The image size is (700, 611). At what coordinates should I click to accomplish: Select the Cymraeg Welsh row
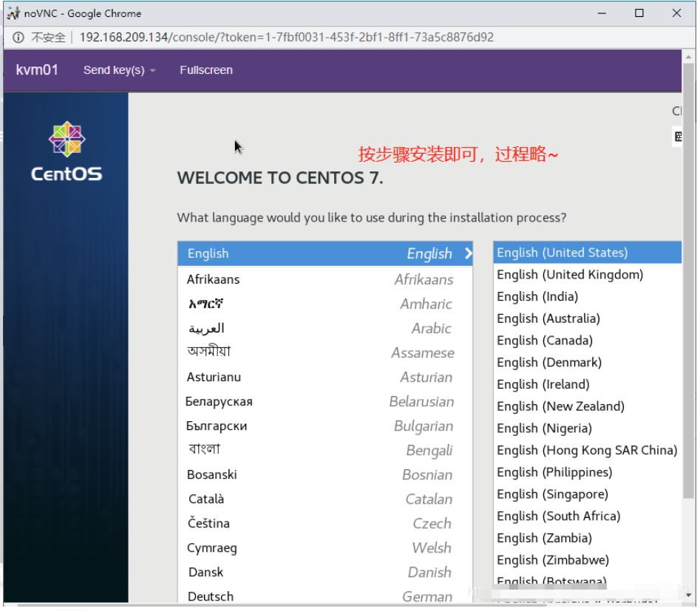click(x=325, y=548)
